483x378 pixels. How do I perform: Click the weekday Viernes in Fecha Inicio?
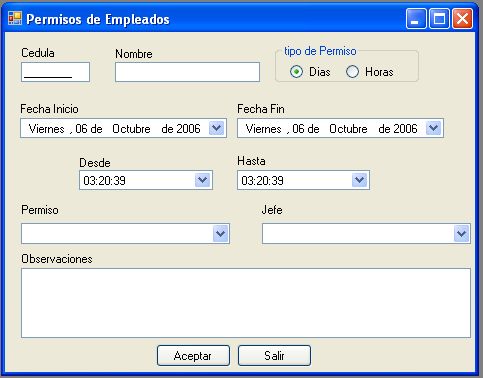point(46,129)
